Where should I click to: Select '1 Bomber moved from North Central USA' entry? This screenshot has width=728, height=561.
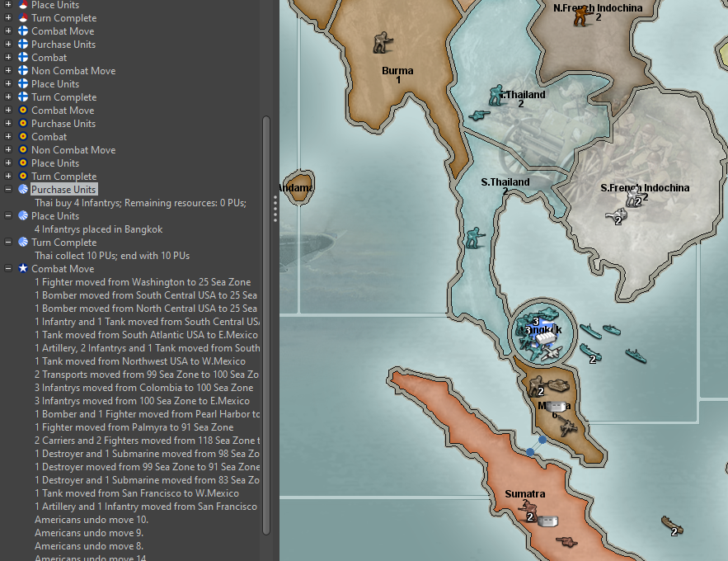(x=146, y=309)
